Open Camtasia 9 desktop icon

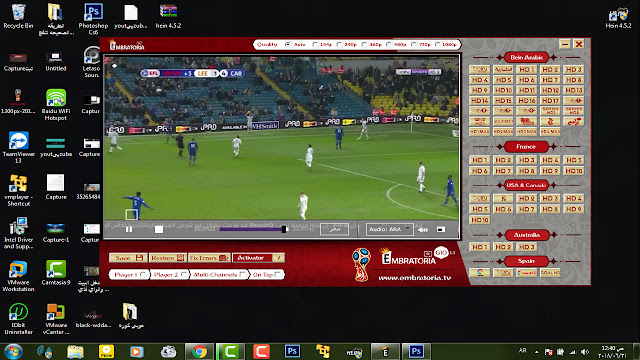point(56,273)
